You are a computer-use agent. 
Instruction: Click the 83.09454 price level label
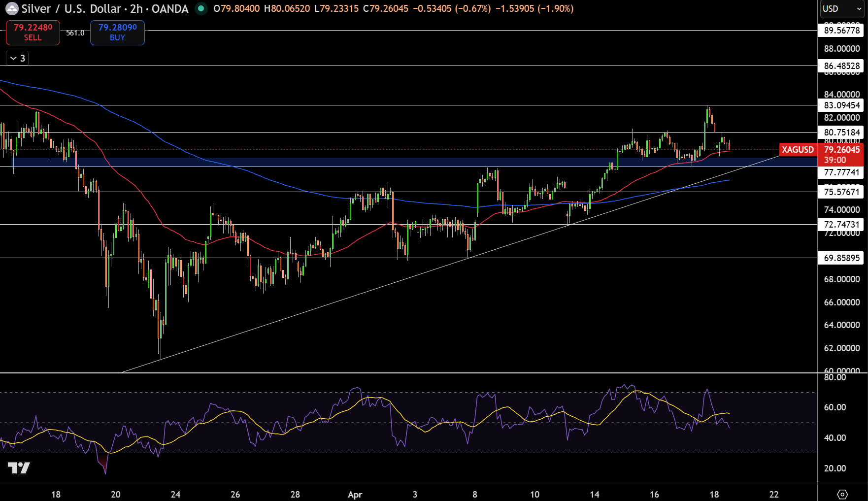(841, 105)
